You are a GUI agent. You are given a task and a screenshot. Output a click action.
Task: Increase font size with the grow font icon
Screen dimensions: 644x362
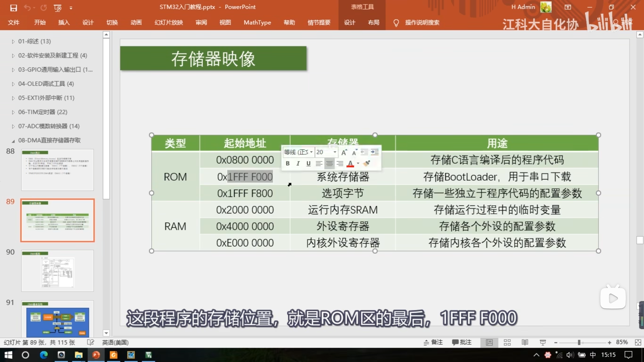pos(344,152)
